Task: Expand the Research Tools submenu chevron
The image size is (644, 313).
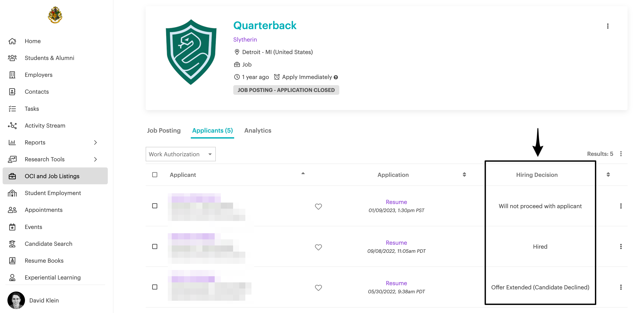Action: tap(95, 159)
